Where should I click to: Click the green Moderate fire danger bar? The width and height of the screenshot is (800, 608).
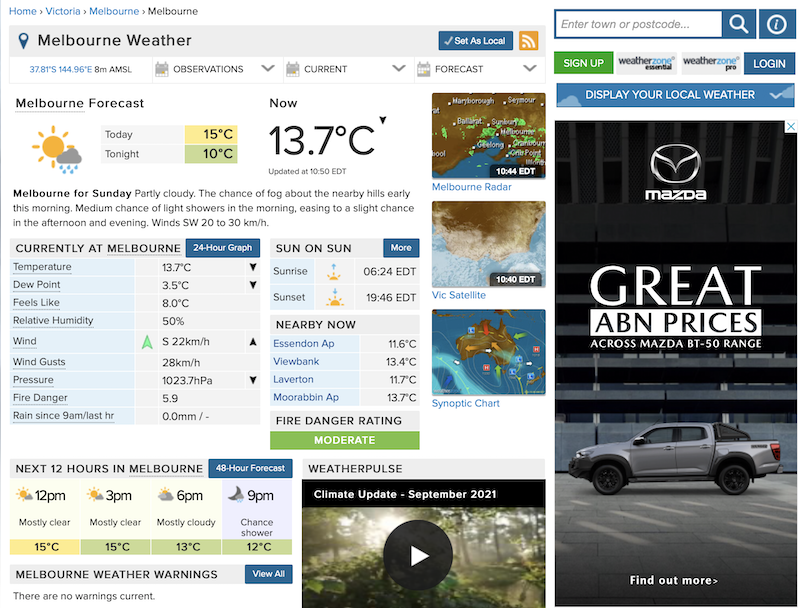(344, 440)
